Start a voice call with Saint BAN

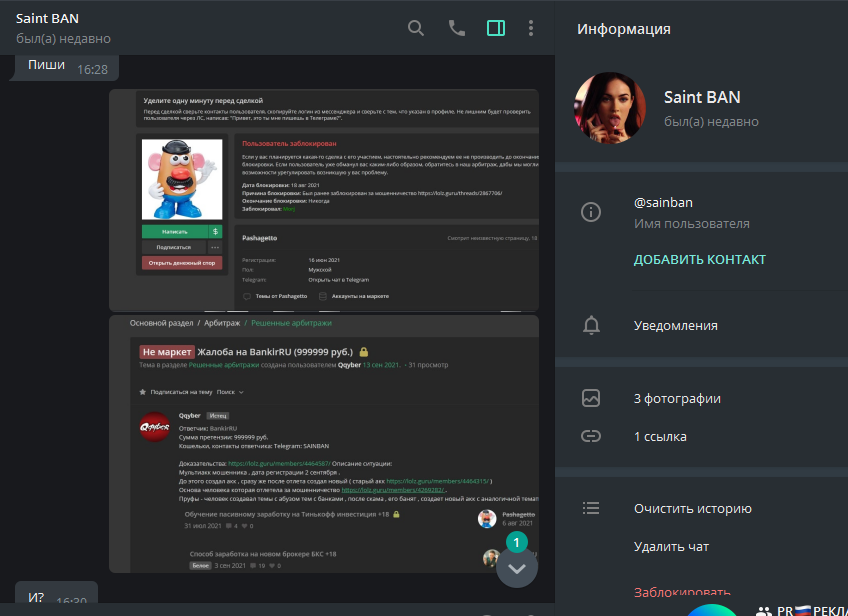(456, 28)
